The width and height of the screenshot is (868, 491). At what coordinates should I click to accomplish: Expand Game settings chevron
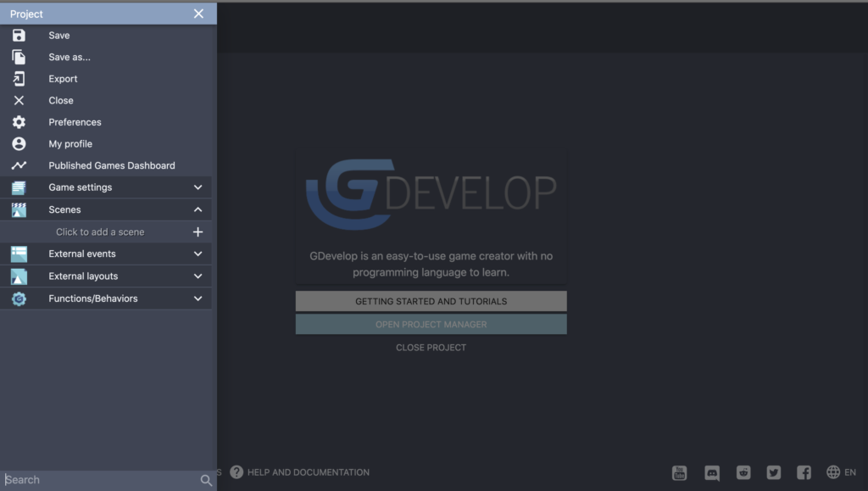coord(198,187)
